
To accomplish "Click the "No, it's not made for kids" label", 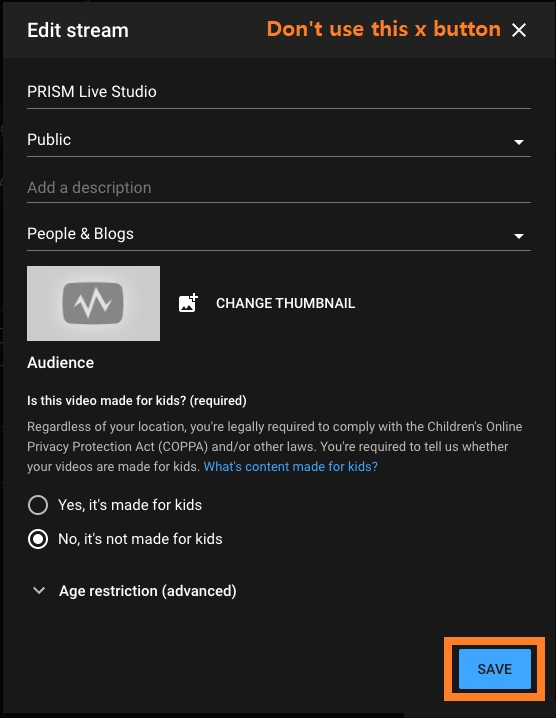I will pos(140,539).
